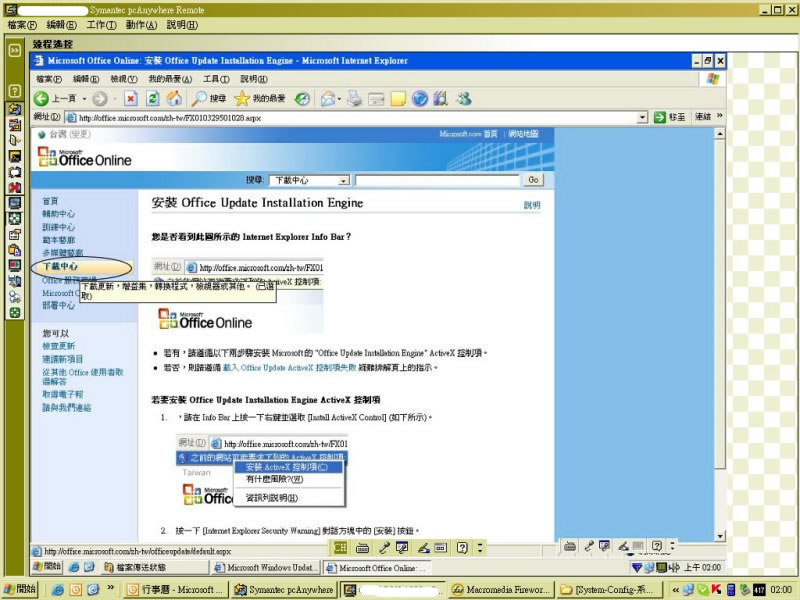
Task: Click the Mail envelope icon in IE toolbar
Action: (328, 98)
